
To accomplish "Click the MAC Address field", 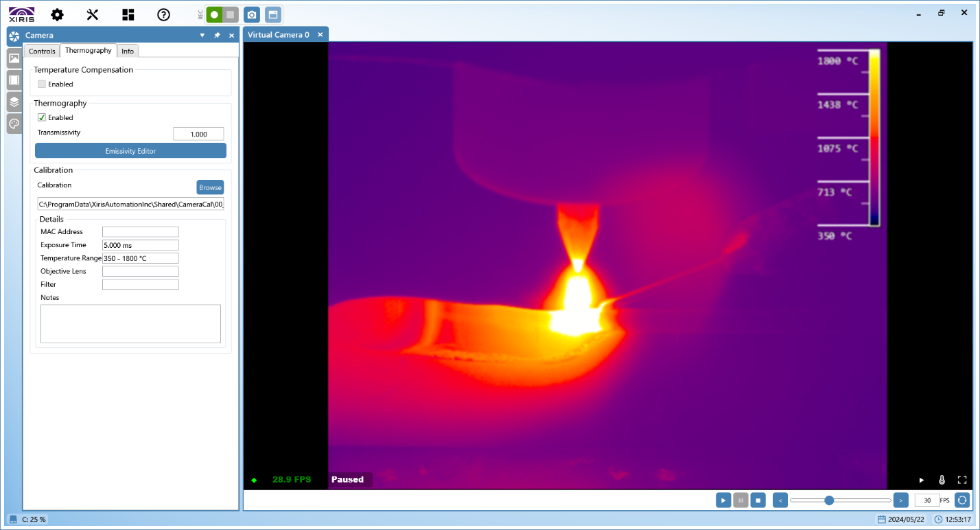I will coord(140,232).
